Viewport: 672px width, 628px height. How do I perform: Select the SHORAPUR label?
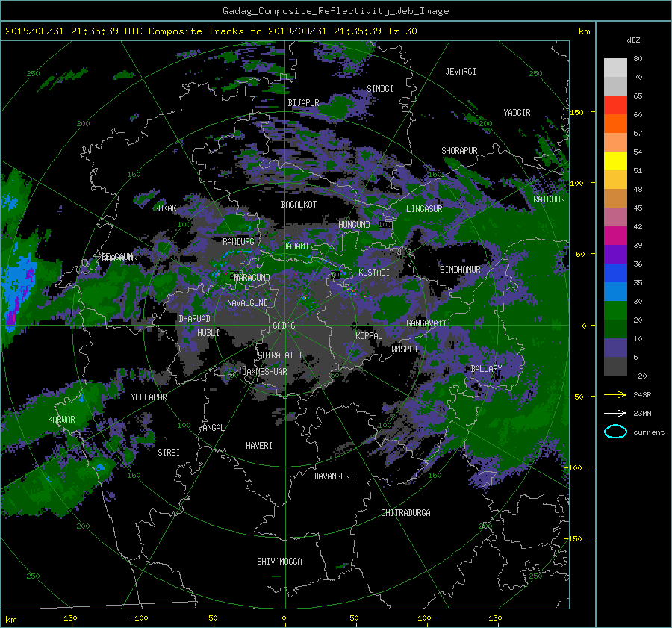tap(459, 151)
